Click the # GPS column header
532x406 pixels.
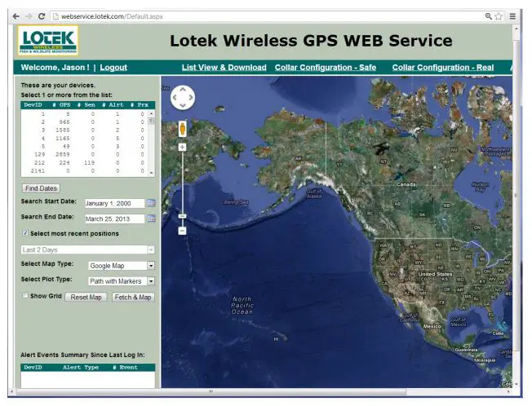click(x=61, y=104)
